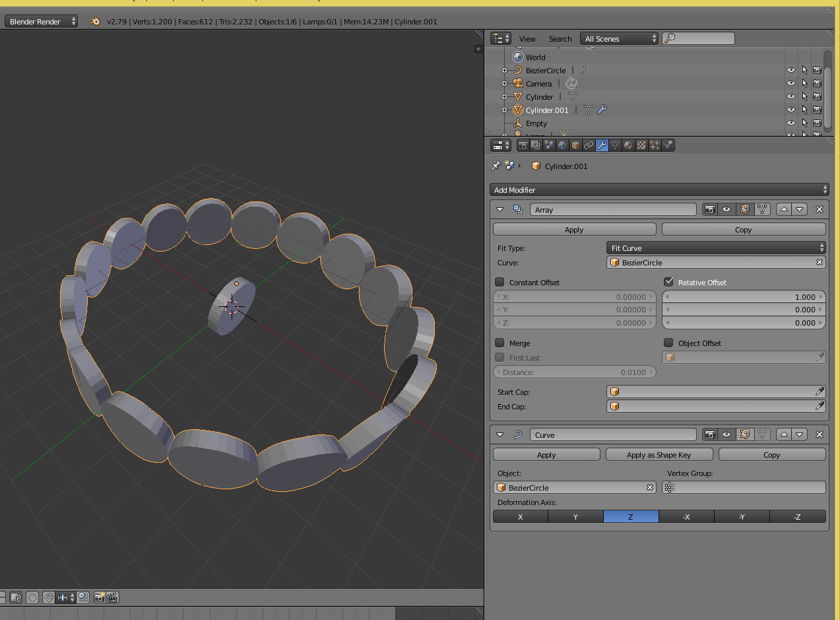
Task: Move the Curve modifier up in stack
Action: pos(784,434)
